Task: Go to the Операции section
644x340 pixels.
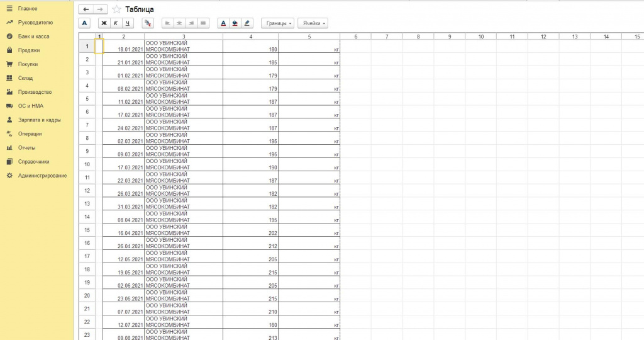Action: pos(30,134)
